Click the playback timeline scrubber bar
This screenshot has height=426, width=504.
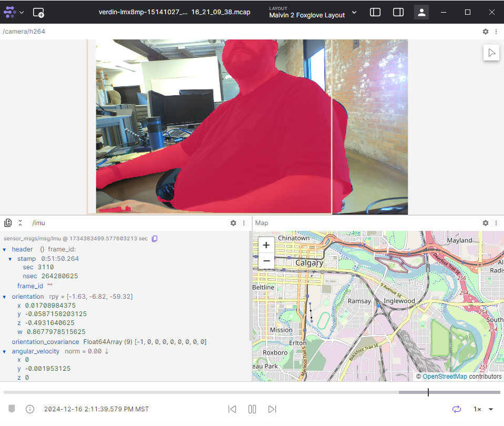(x=252, y=392)
